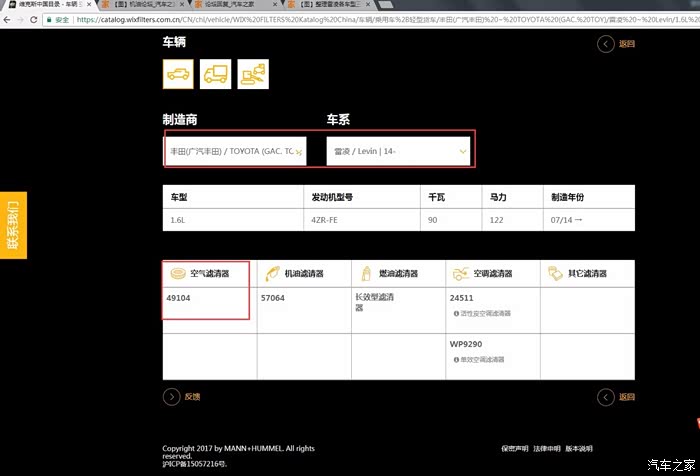Screen dimensions: 700x476
Task: Click the browser back arrow
Action: pos(7,20)
